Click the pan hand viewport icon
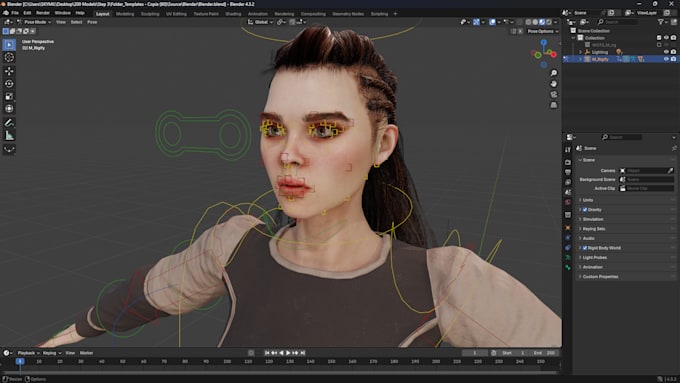 click(554, 84)
